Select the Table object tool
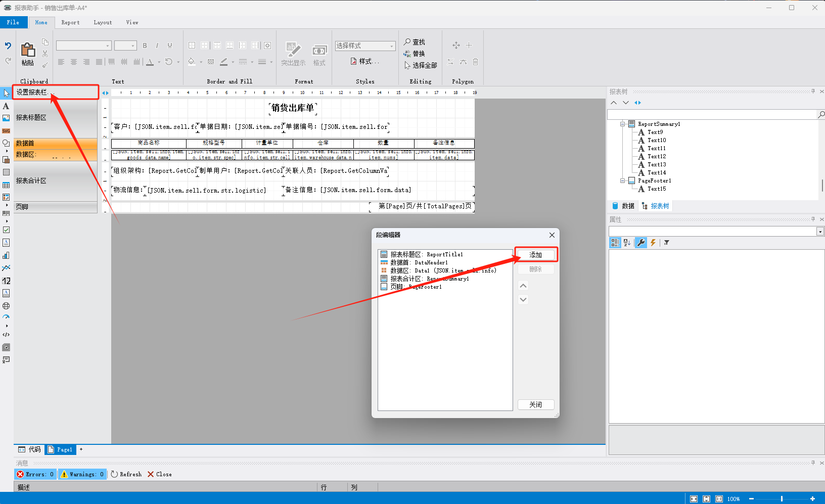This screenshot has width=825, height=504. tap(6, 185)
